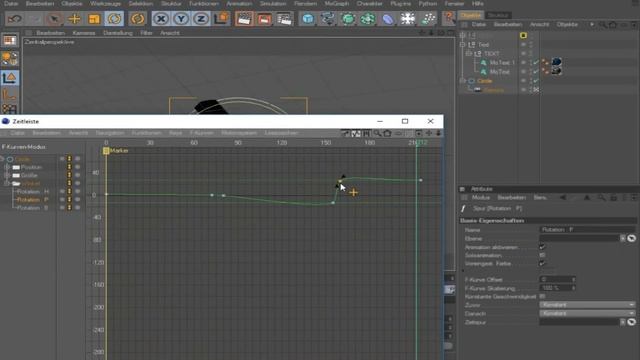This screenshot has width=640, height=360.
Task: Open the viewport Filter menu
Action: (x=147, y=33)
